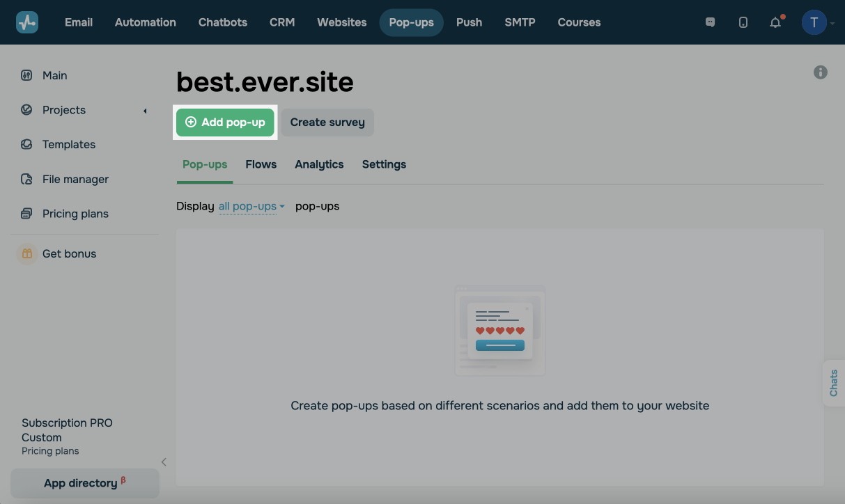Click the Projects sidebar icon
The height and width of the screenshot is (504, 845).
point(26,110)
